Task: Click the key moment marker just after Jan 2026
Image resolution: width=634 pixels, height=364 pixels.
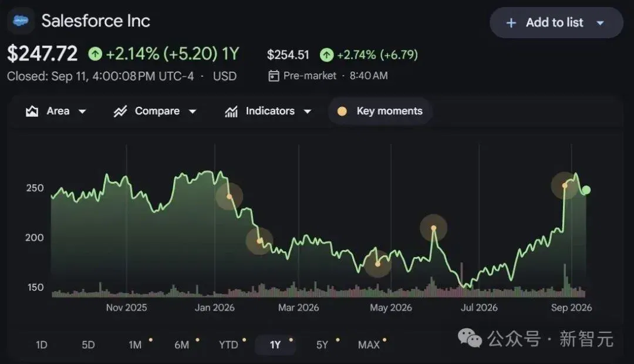Action: pos(230,197)
